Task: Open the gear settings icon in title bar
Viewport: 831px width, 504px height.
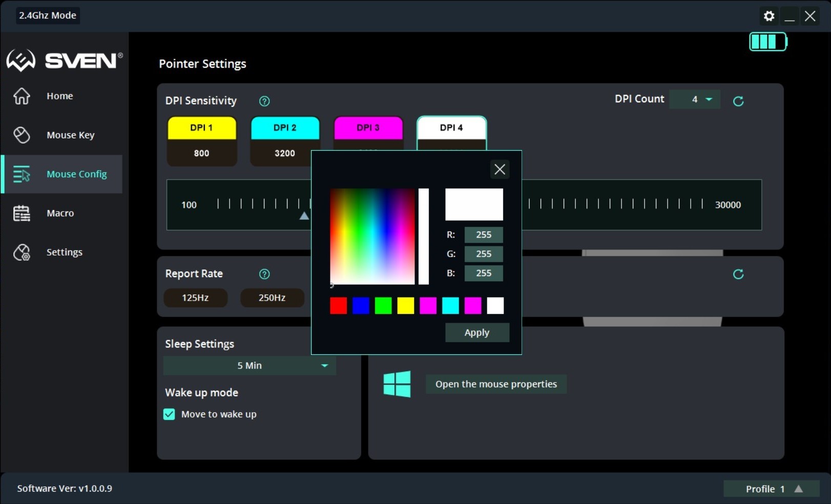Action: (x=769, y=16)
